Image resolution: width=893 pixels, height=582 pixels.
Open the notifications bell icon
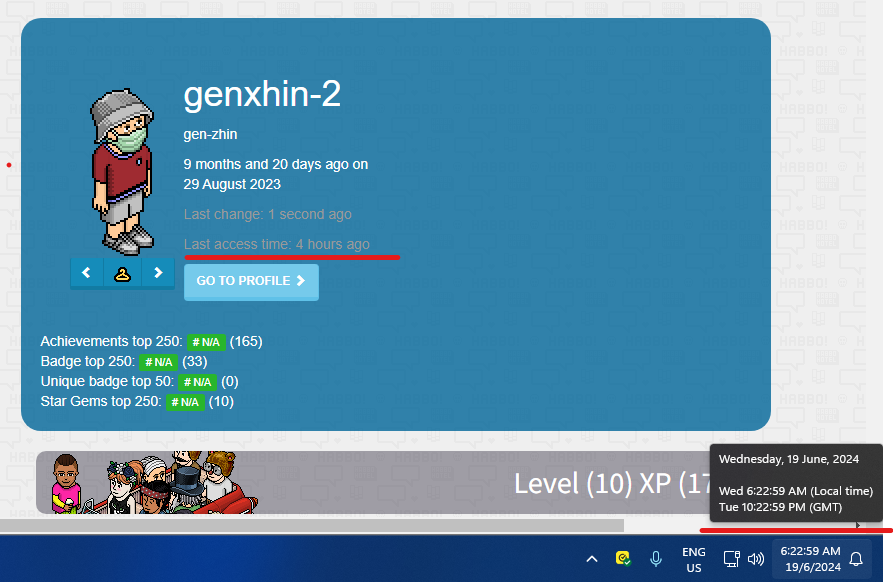point(856,559)
